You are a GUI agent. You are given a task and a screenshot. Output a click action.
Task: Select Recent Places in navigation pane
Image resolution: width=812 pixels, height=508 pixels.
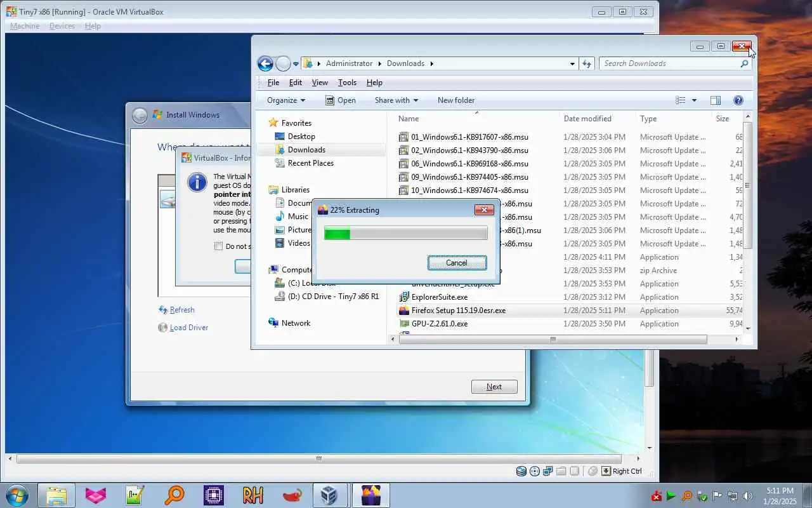(x=311, y=163)
